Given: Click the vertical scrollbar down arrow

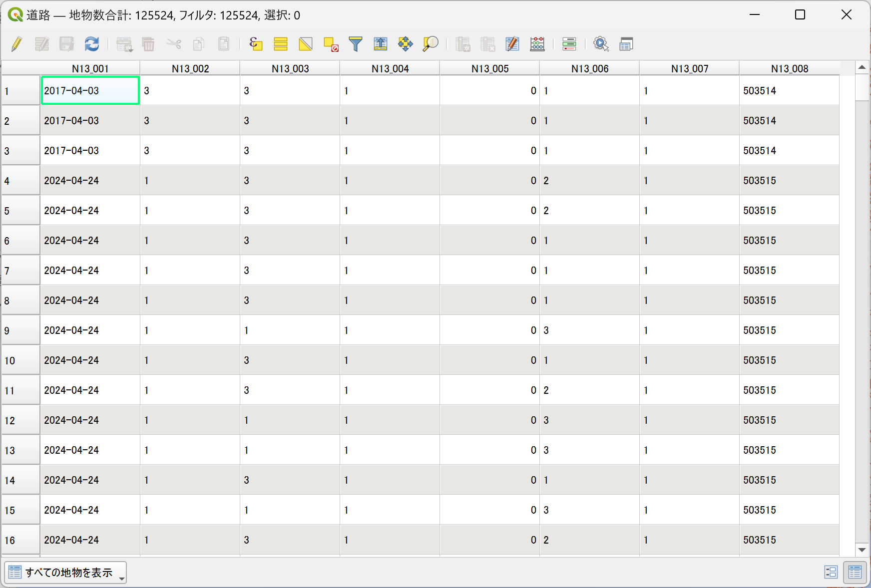Looking at the screenshot, I should click(862, 550).
